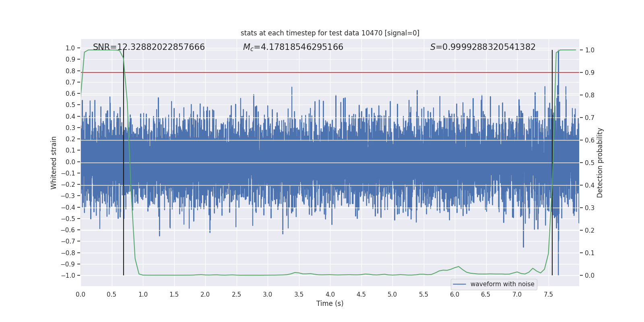Click the SNR value annotation
This screenshot has height=322, width=644.
(x=149, y=47)
